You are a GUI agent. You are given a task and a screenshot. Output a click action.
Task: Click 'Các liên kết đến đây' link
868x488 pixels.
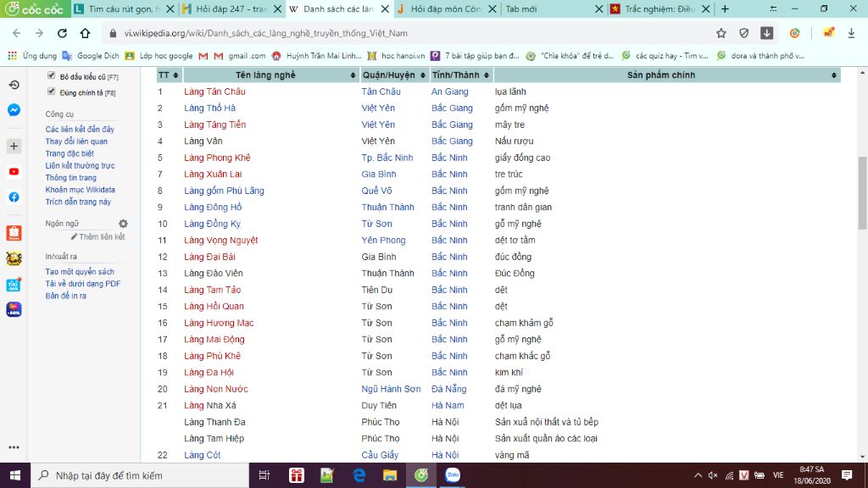80,130
